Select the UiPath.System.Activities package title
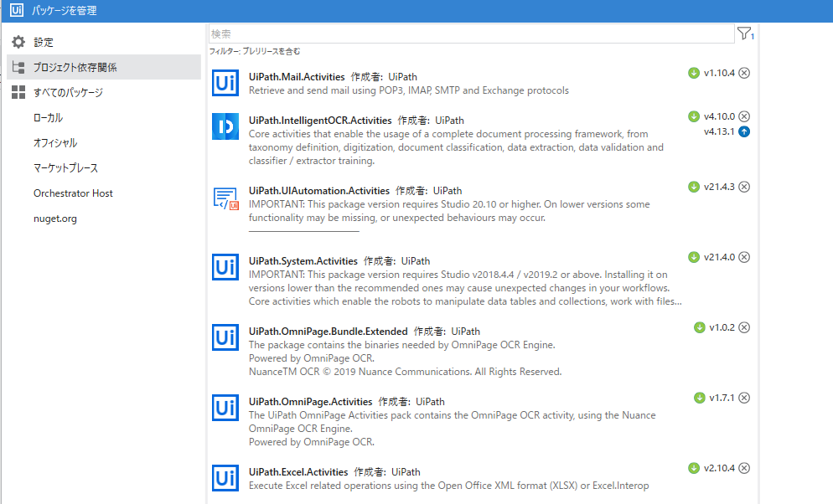Viewport: 833px width, 504px height. [x=303, y=261]
